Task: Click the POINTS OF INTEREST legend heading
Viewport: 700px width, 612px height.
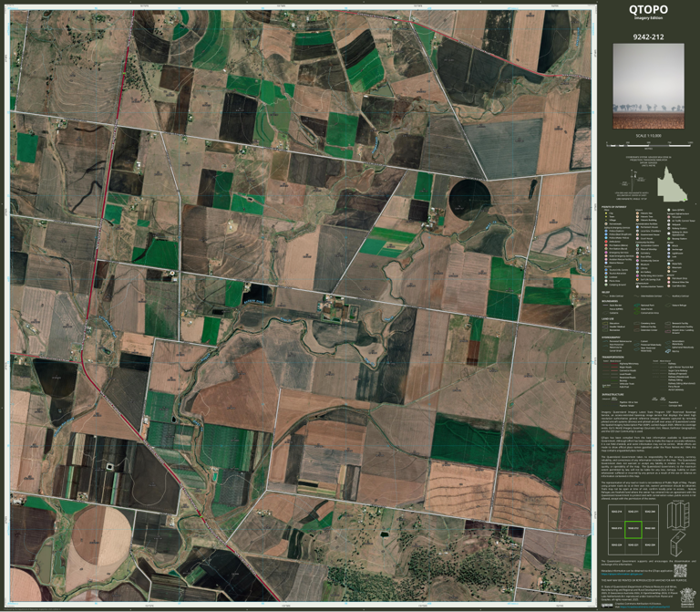Action: [613, 207]
